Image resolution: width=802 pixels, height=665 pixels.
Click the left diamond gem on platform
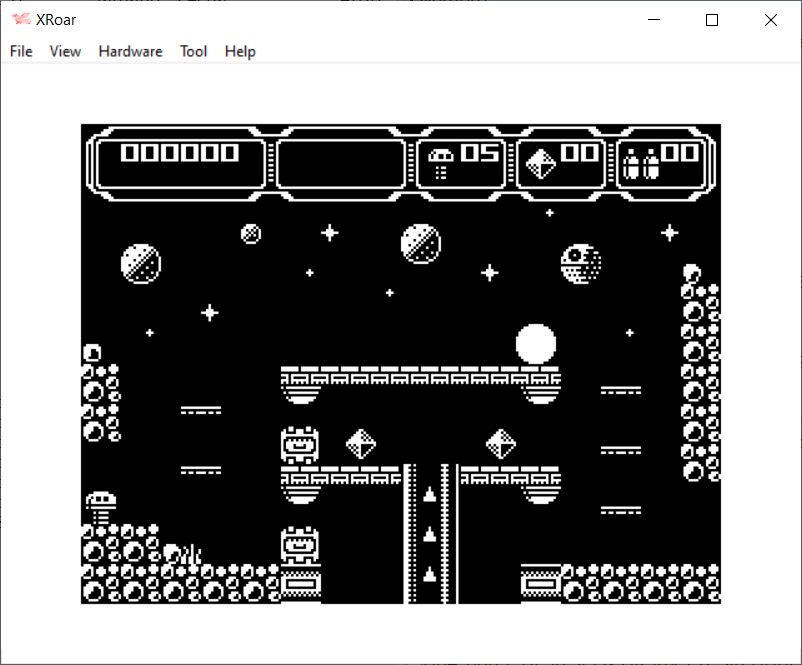pos(360,443)
